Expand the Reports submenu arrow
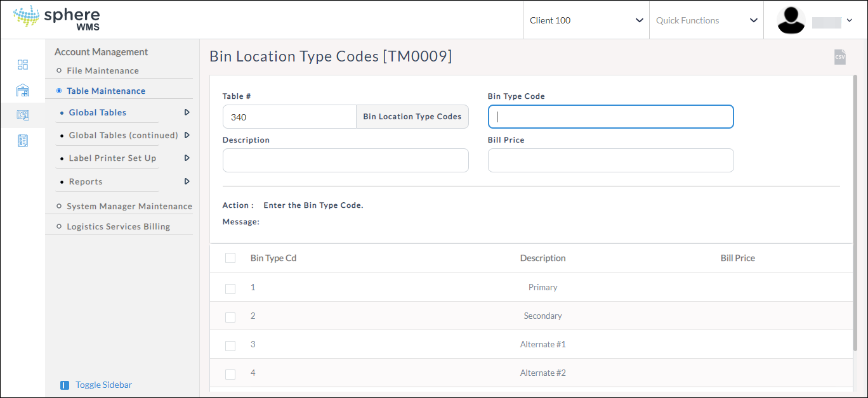This screenshot has height=398, width=868. [x=187, y=181]
